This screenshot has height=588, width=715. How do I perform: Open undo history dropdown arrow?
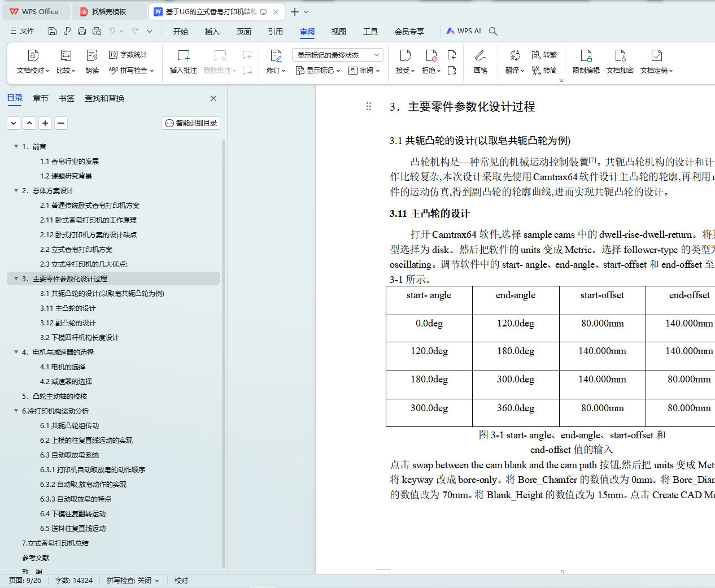[x=121, y=31]
